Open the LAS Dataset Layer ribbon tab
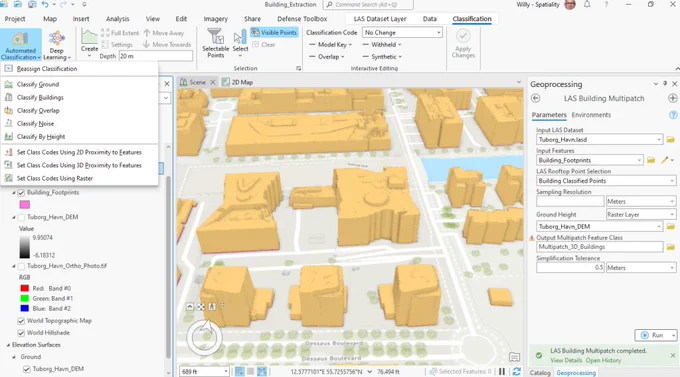680x377 pixels. (380, 19)
